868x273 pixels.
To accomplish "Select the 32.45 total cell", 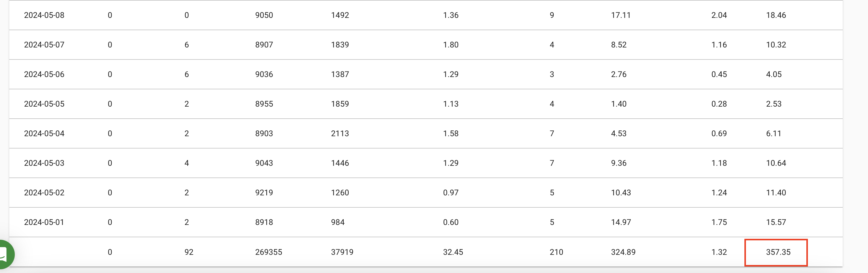I will pos(453,252).
